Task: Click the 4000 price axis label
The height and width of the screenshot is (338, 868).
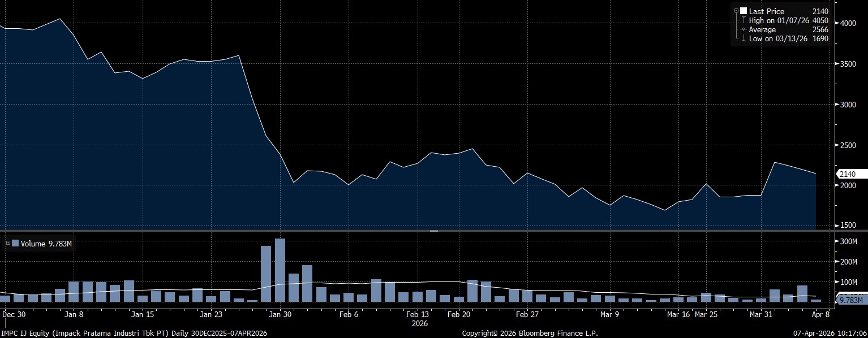Action: (x=848, y=23)
